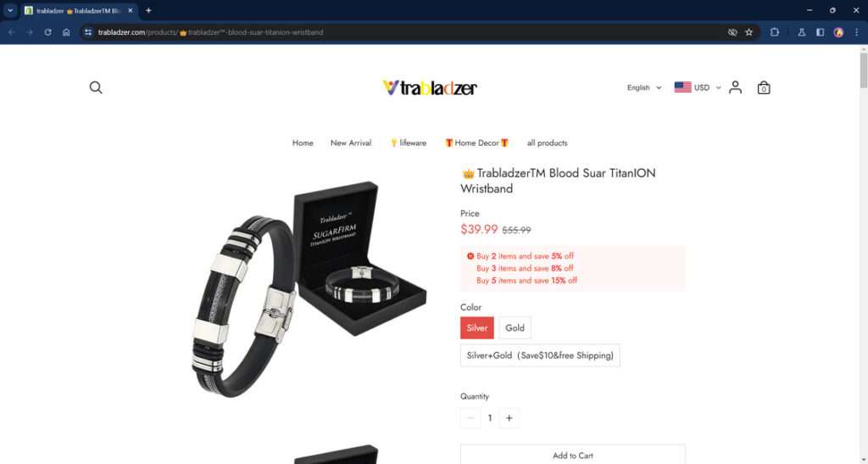Open the Home Decor menu item
The image size is (868, 464).
pos(476,143)
